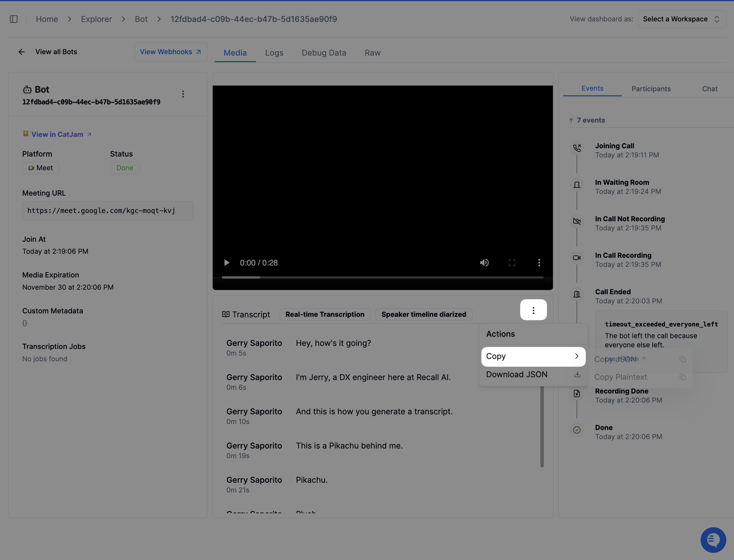Seek on the video progress bar
734x560 pixels.
point(382,277)
